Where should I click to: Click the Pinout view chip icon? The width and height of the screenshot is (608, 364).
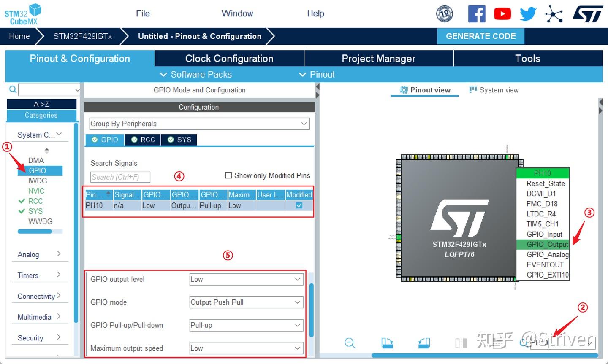tap(404, 90)
